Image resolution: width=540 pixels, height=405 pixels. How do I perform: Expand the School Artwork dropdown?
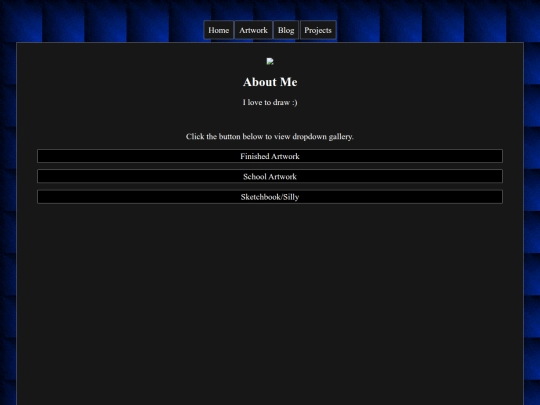point(270,176)
